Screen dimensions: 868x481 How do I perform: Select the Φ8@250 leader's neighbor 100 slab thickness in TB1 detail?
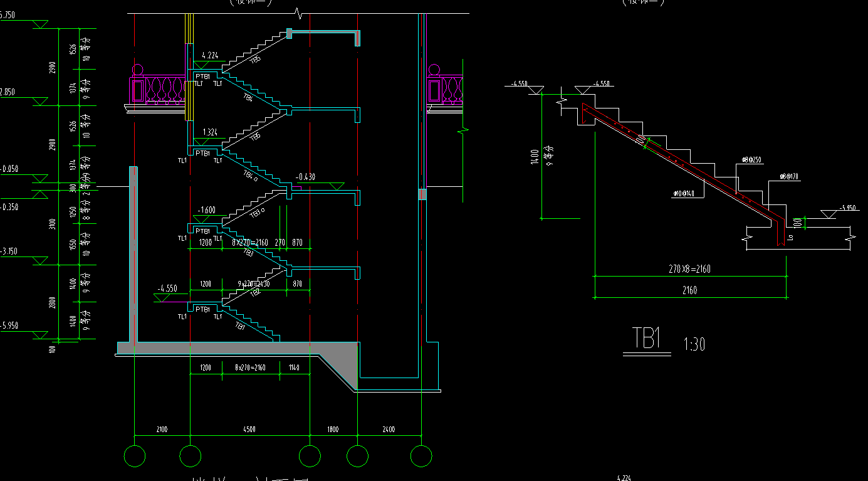[x=797, y=222]
